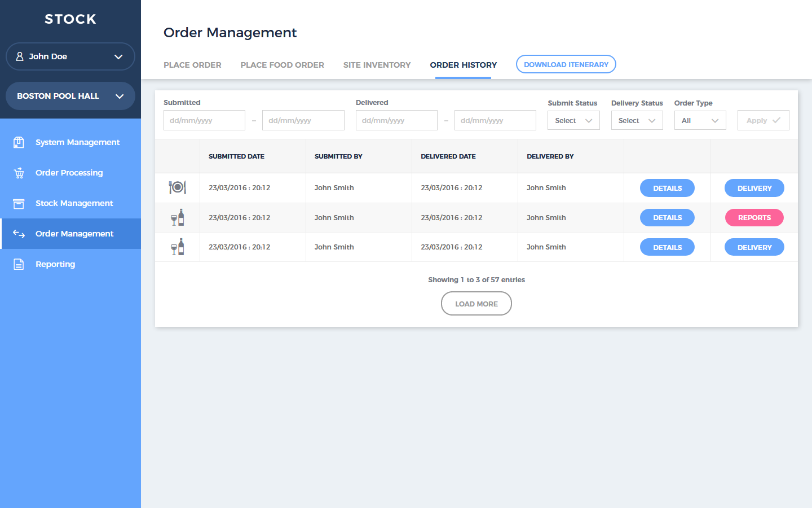
Task: Click the wine bottle icon in third row
Action: pos(177,247)
